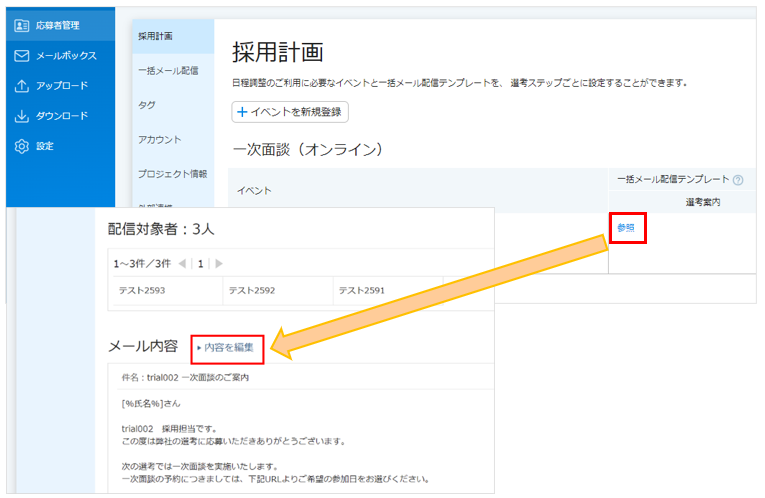Click the 設定 menu label
This screenshot has width=765, height=498.
45,146
